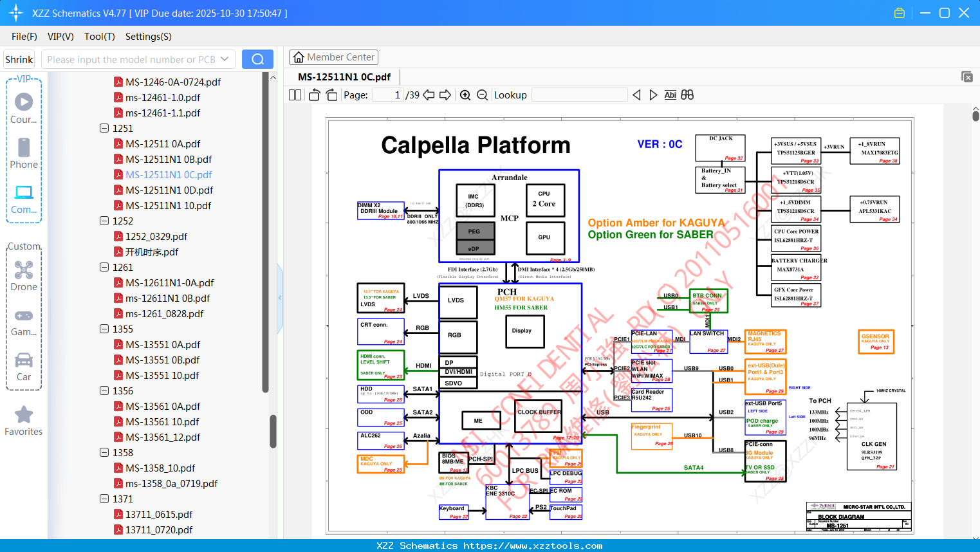Open the File(F) menu

point(24,37)
